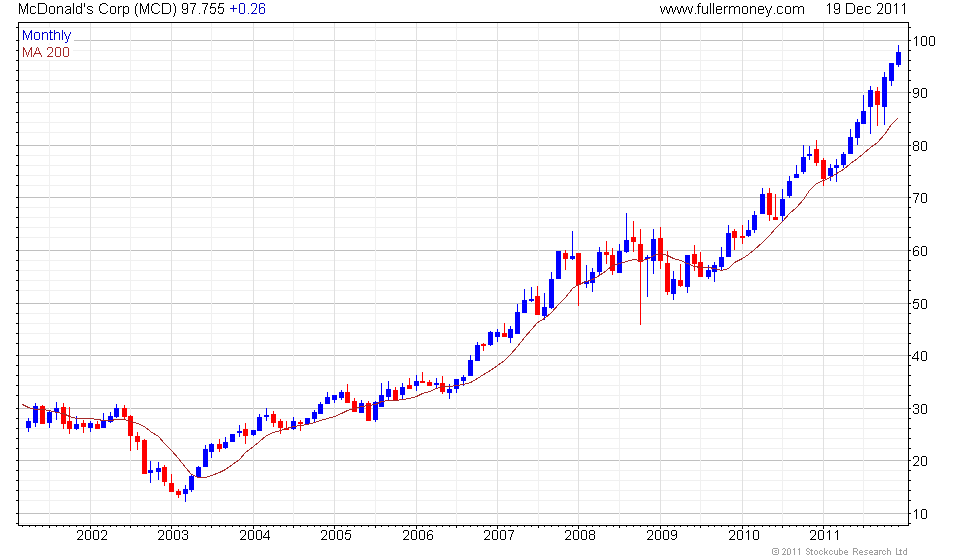Click the 40 price axis label
This screenshot has width=960, height=560.
[920, 356]
